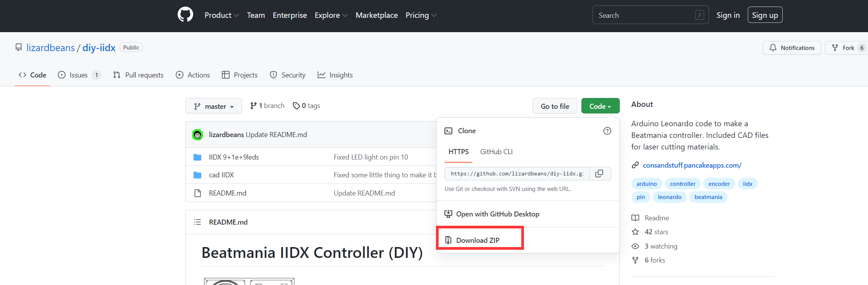Image resolution: width=868 pixels, height=285 pixels.
Task: Open the diy-iidx repository link
Action: pyautogui.click(x=99, y=47)
